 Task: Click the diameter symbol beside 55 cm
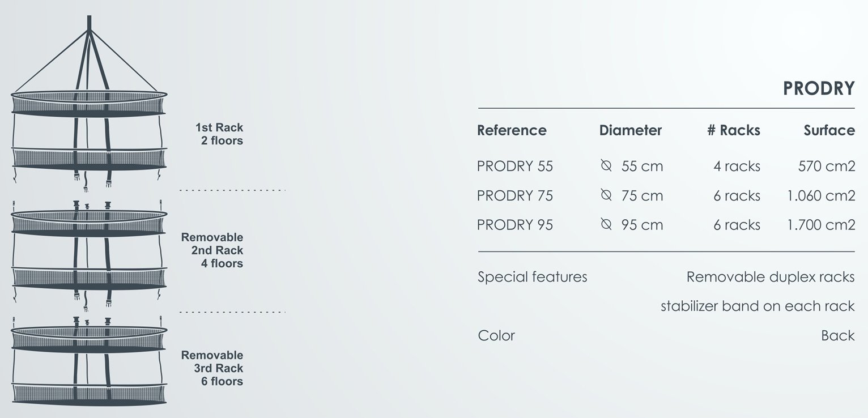coord(606,166)
